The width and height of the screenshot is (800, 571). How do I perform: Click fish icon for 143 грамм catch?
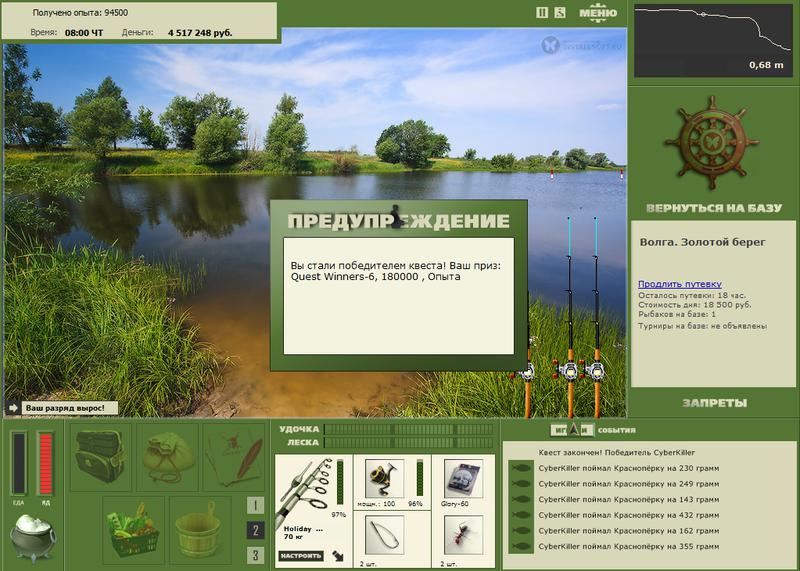[x=521, y=500]
